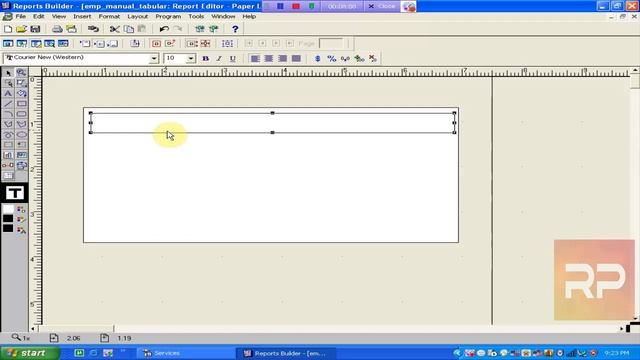
Task: Set text alignment to right
Action: 282,58
